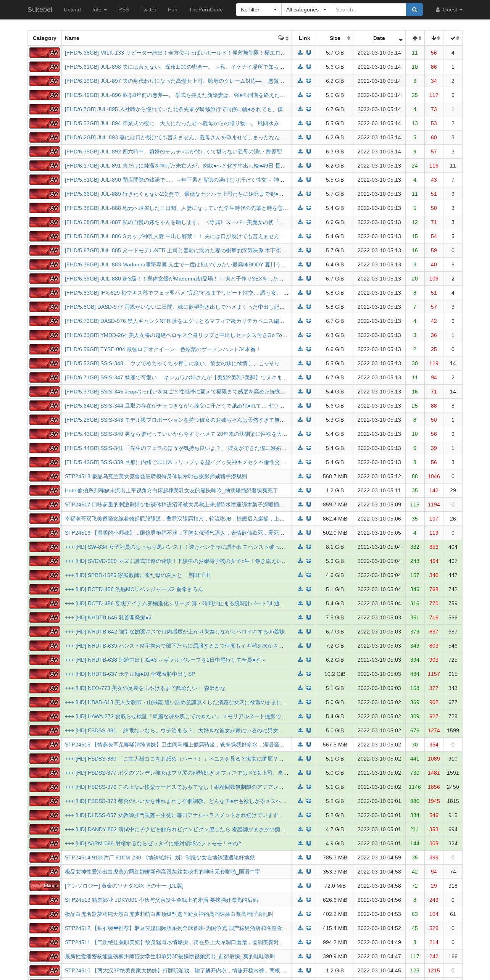Viewport: 490px width, 980px height.
Task: Click the Manga category icon
Action: (45, 886)
